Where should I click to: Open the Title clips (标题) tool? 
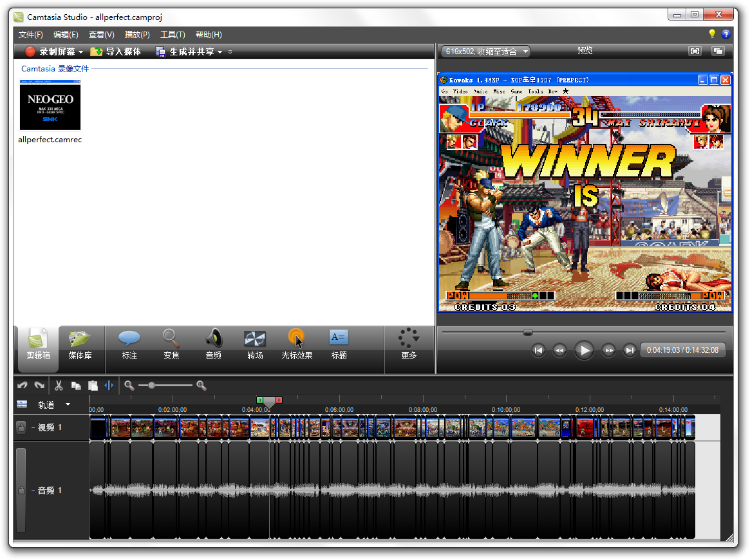[339, 344]
